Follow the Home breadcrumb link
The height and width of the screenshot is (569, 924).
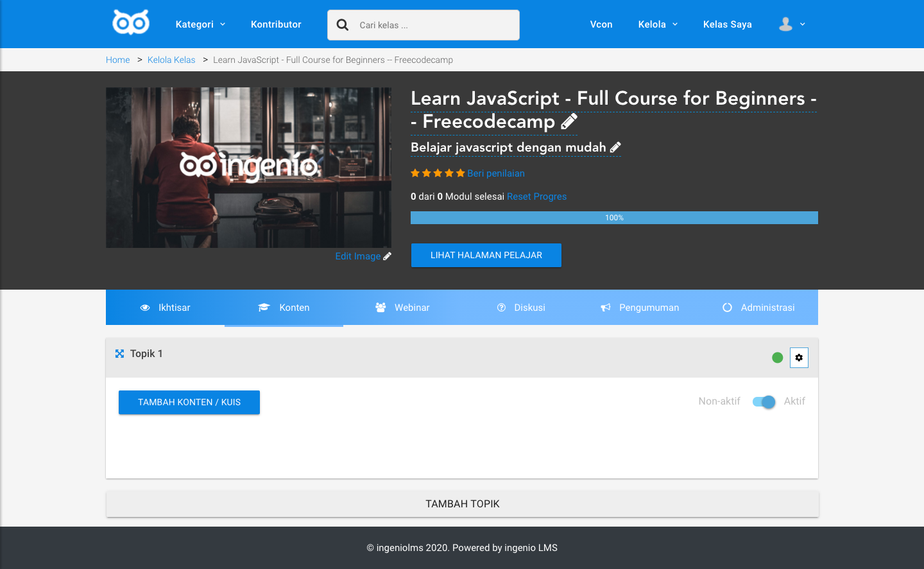point(118,60)
